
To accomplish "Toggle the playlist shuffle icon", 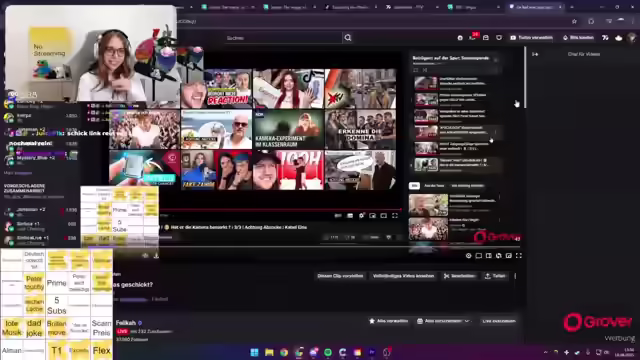I will [x=424, y=70].
